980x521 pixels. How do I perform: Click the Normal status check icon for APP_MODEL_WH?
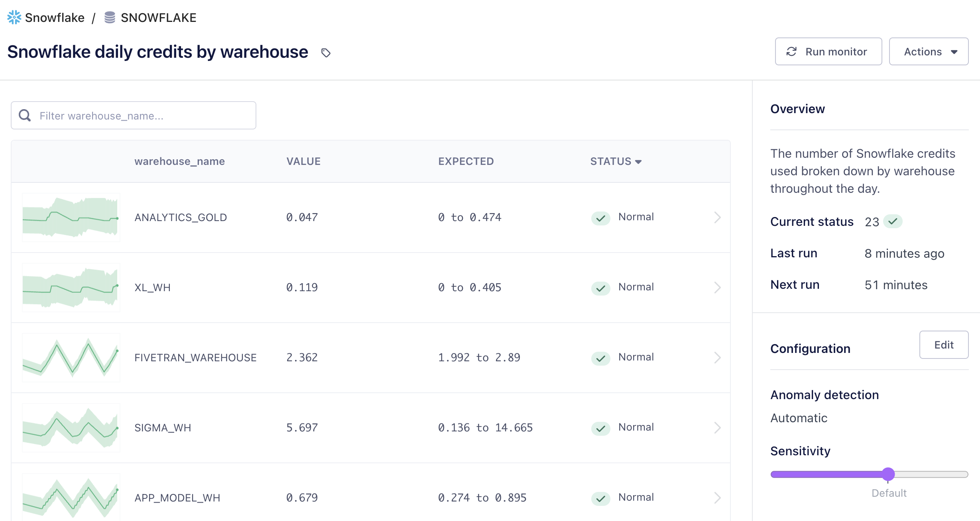pyautogui.click(x=600, y=498)
